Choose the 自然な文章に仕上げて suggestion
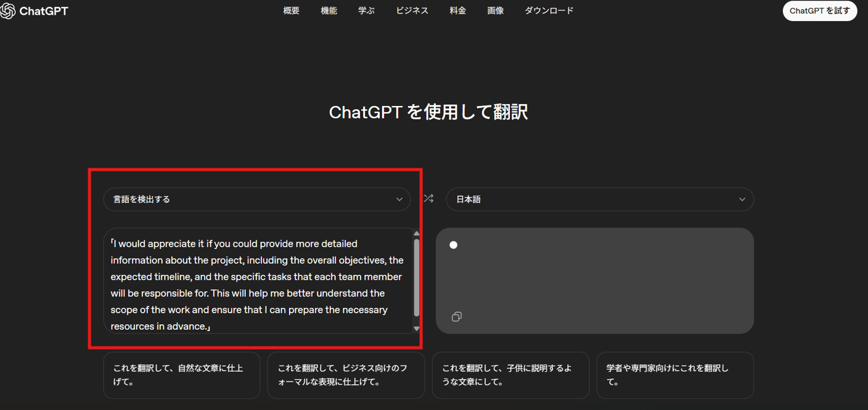 [x=181, y=375]
